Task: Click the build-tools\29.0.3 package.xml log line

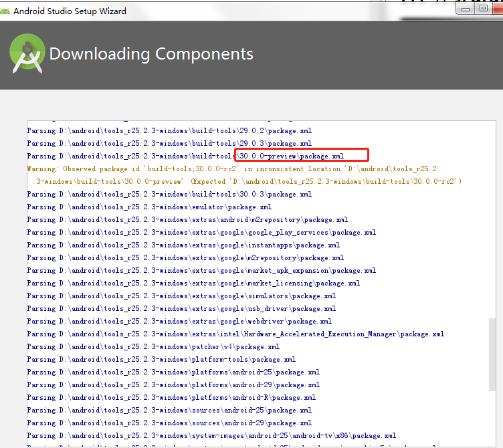Action: [169, 143]
